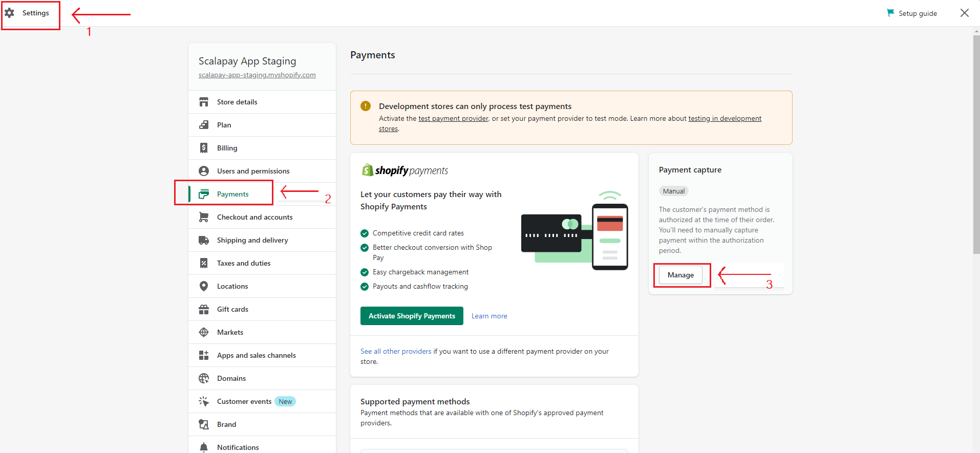
Task: Click the Notifications bell icon
Action: 204,447
